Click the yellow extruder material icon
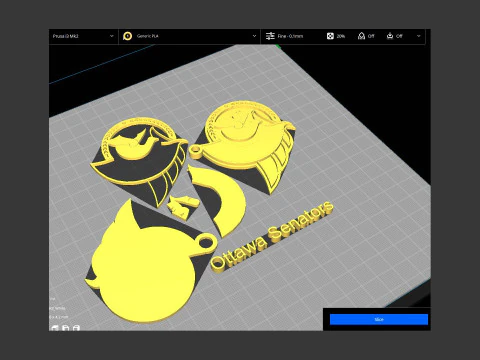The width and height of the screenshot is (480, 360). tap(127, 36)
